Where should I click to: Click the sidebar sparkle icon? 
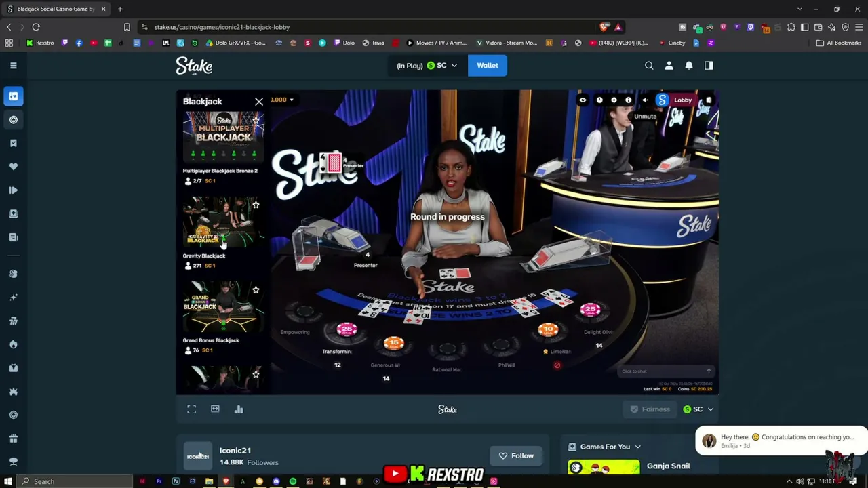coord(14,298)
